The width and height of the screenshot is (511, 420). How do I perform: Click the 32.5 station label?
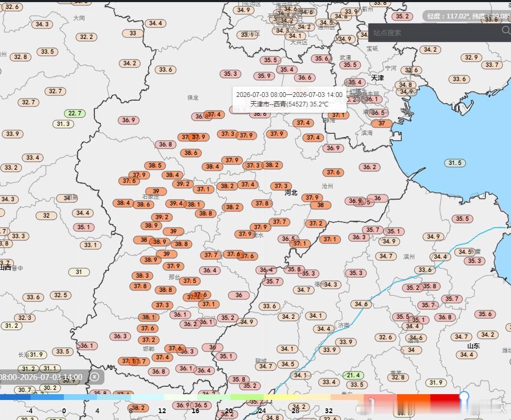[61, 295]
